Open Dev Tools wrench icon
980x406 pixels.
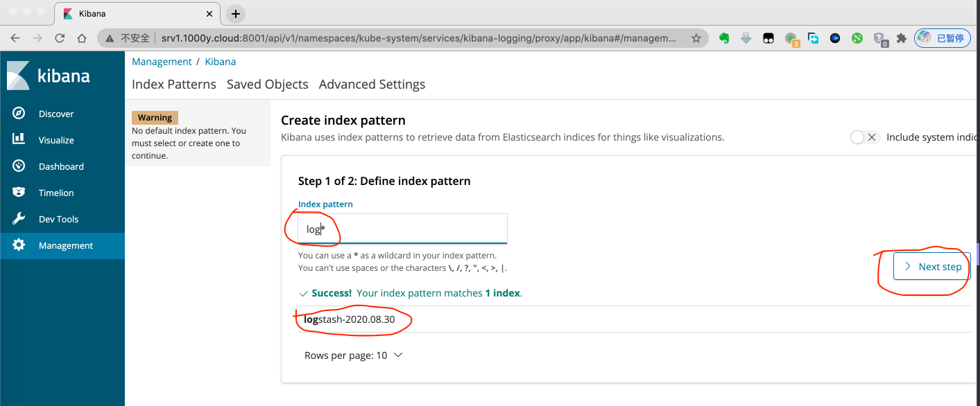coord(19,219)
